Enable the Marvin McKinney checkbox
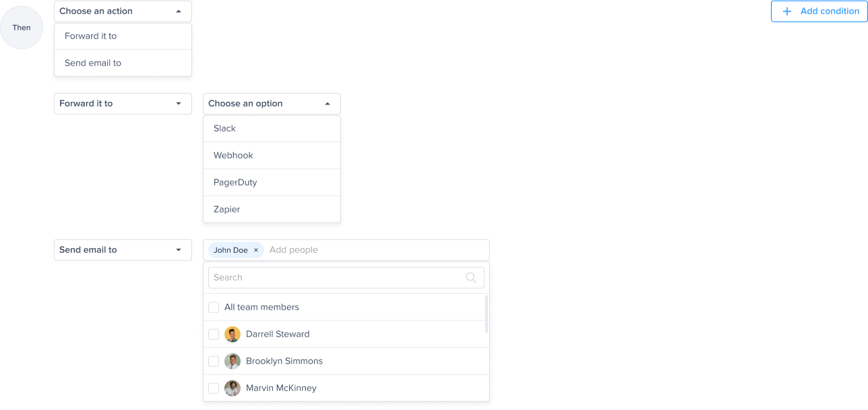 click(x=214, y=388)
